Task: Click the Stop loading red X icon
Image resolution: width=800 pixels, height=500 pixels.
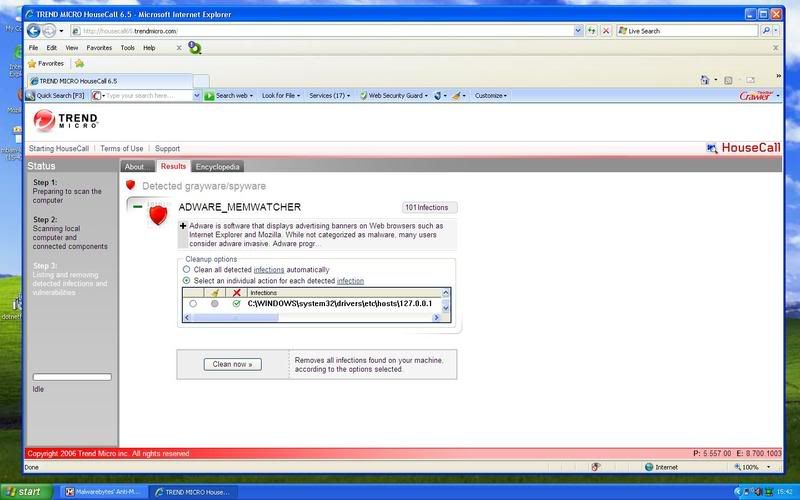Action: point(606,31)
